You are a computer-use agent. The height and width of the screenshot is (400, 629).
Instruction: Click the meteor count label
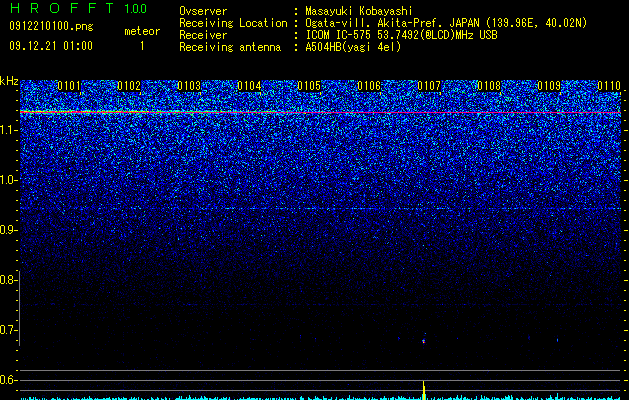tap(142, 31)
